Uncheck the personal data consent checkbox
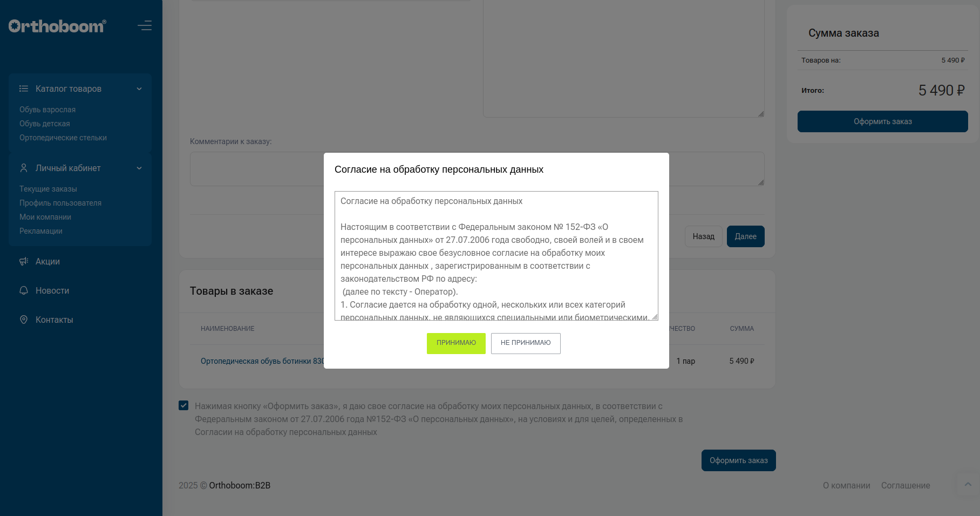980x516 pixels. point(183,405)
